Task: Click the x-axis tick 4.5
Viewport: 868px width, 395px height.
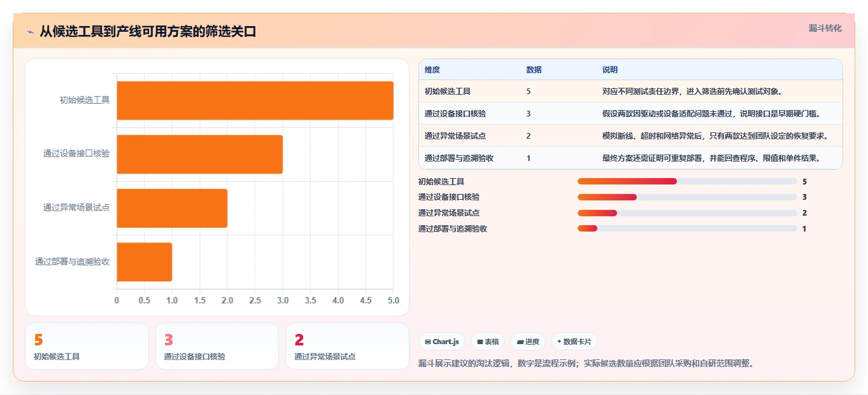Action: click(x=366, y=300)
